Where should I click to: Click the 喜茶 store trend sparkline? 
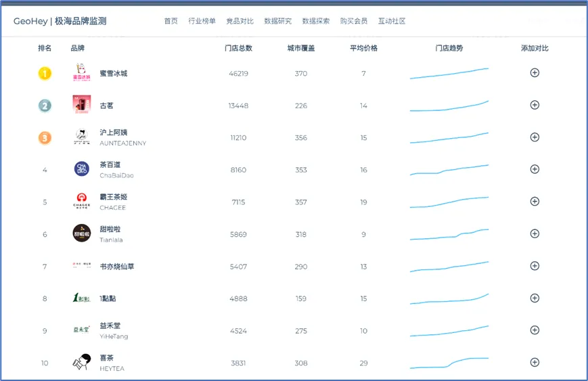tap(449, 363)
